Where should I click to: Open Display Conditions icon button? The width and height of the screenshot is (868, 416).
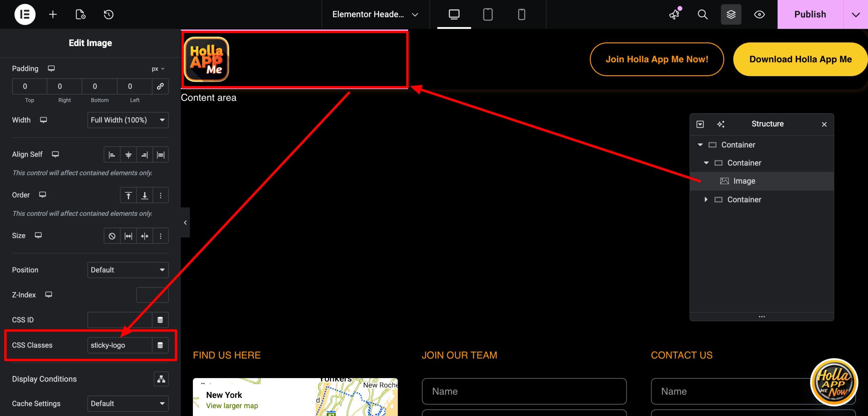point(161,379)
